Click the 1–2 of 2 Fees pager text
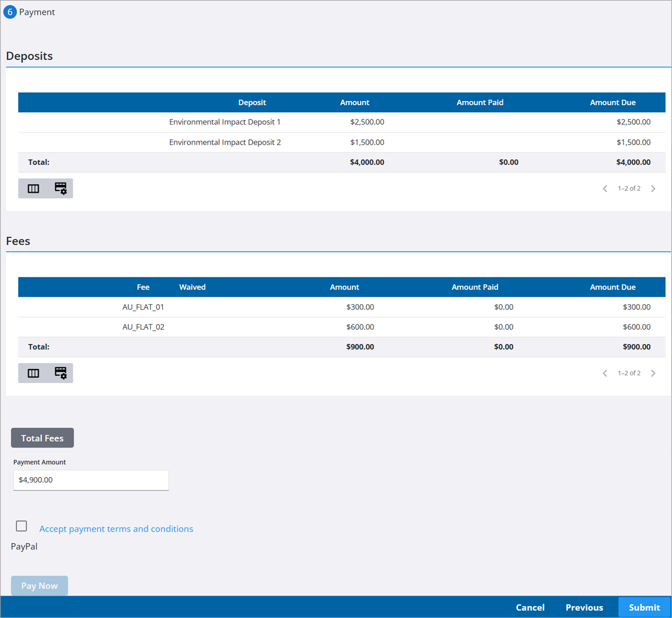Viewport: 672px width, 618px height. pyautogui.click(x=629, y=373)
